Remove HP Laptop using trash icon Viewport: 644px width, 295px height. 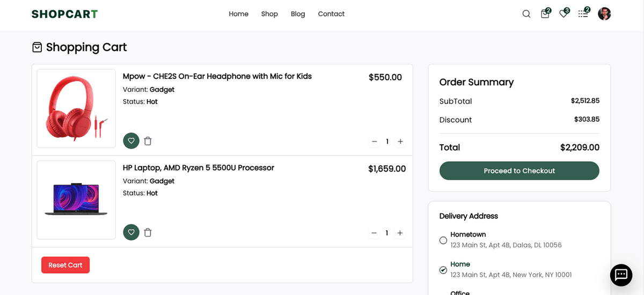point(148,233)
